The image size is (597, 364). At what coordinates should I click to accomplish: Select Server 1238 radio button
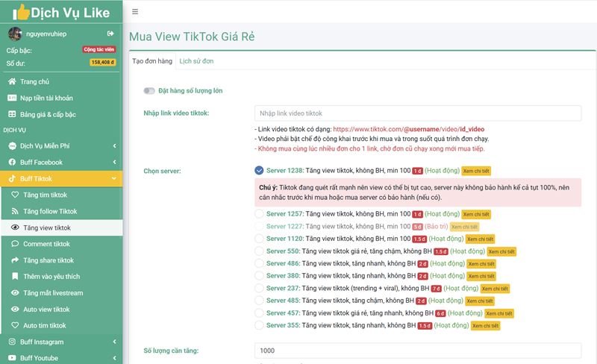tap(259, 170)
